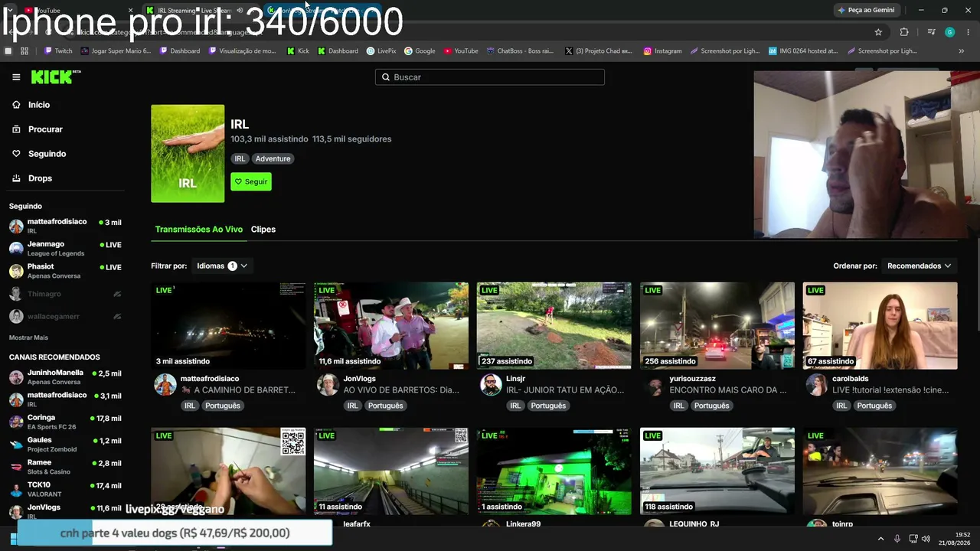Open the taskbar volume icon
The image size is (980, 551).
(x=926, y=539)
